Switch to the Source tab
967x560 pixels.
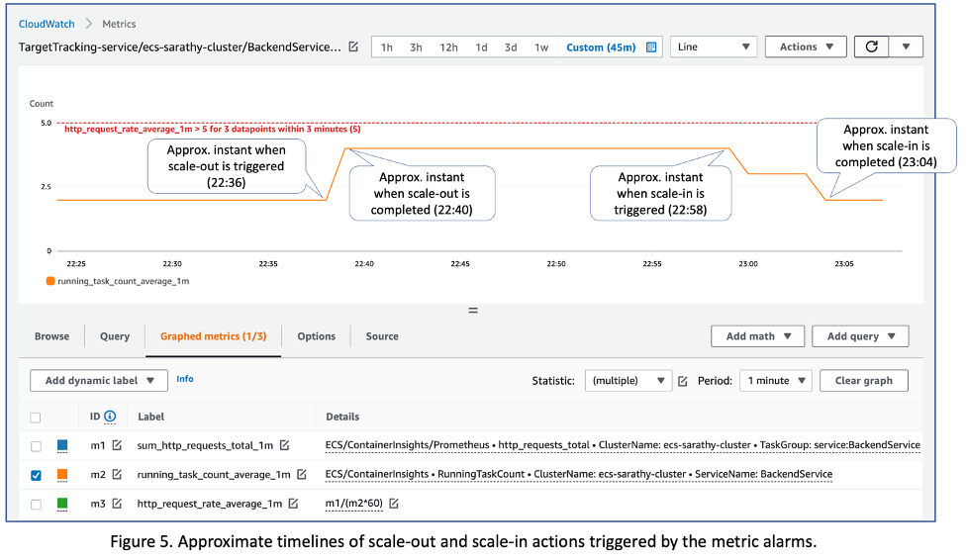pyautogui.click(x=382, y=336)
